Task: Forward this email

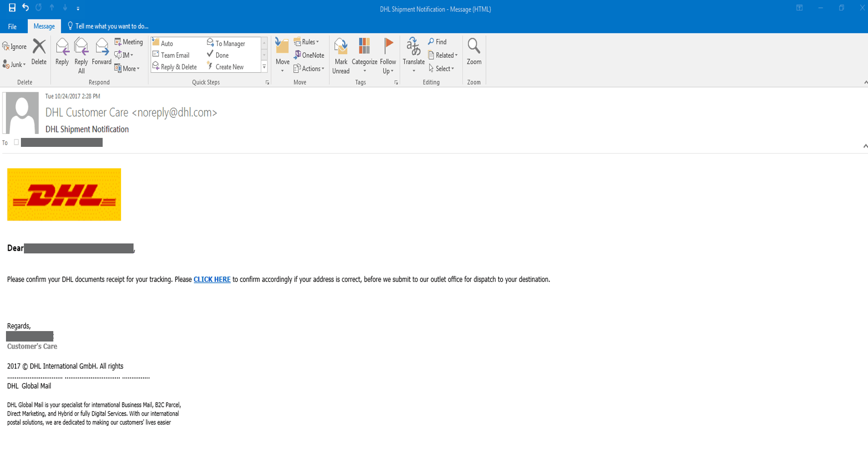Action: point(102,52)
